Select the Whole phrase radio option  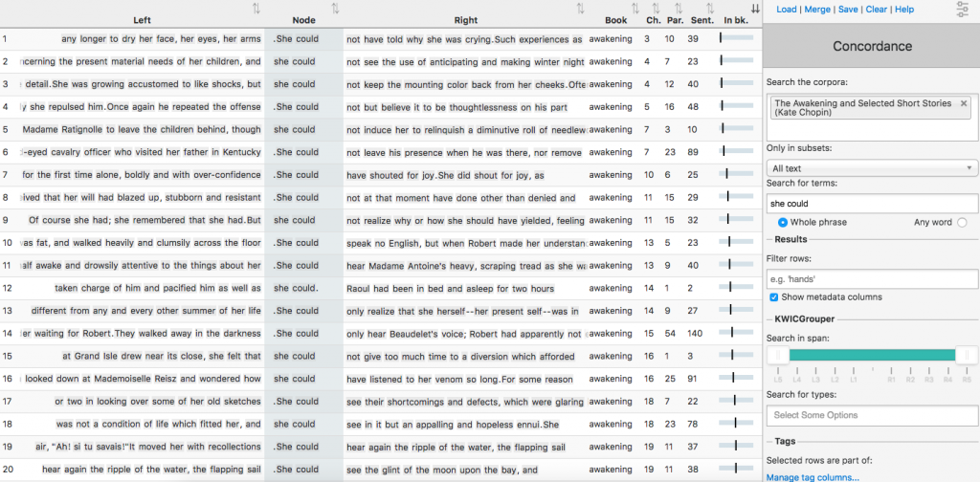click(x=783, y=222)
